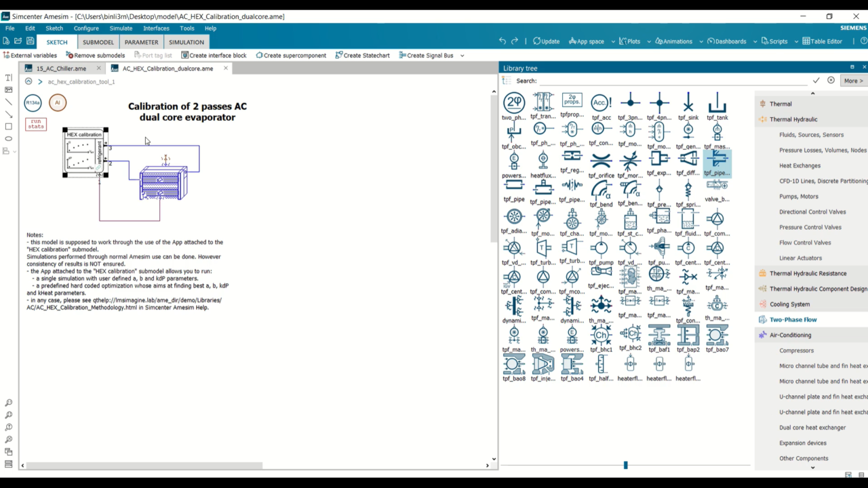Select the text annotation tool in left sidebar

pos(8,78)
